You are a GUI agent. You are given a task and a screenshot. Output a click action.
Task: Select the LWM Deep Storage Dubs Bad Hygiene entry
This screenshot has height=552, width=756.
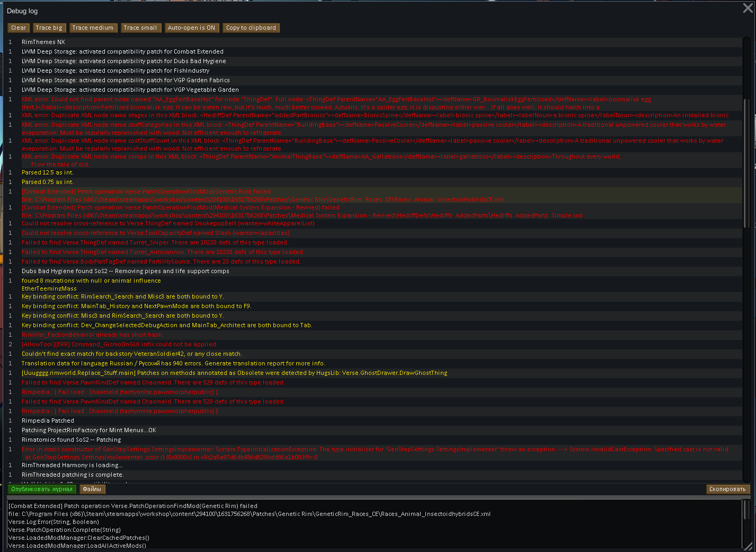pos(375,62)
